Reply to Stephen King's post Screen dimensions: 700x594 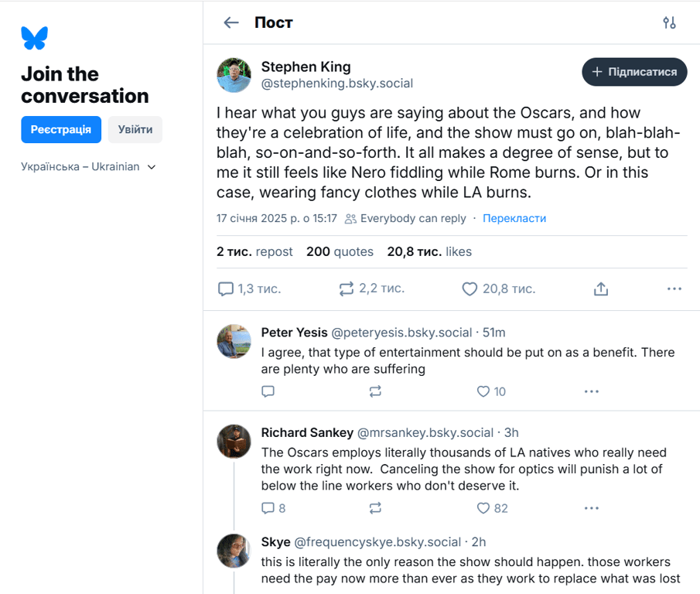pyautogui.click(x=226, y=288)
